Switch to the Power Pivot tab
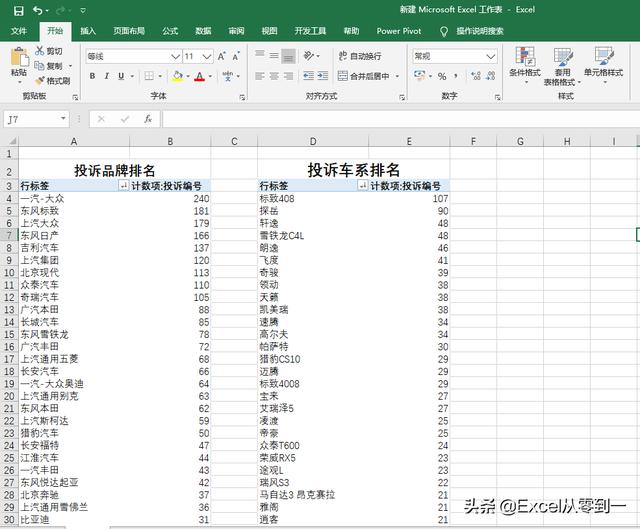Screen dimensions: 640x529 399,31
